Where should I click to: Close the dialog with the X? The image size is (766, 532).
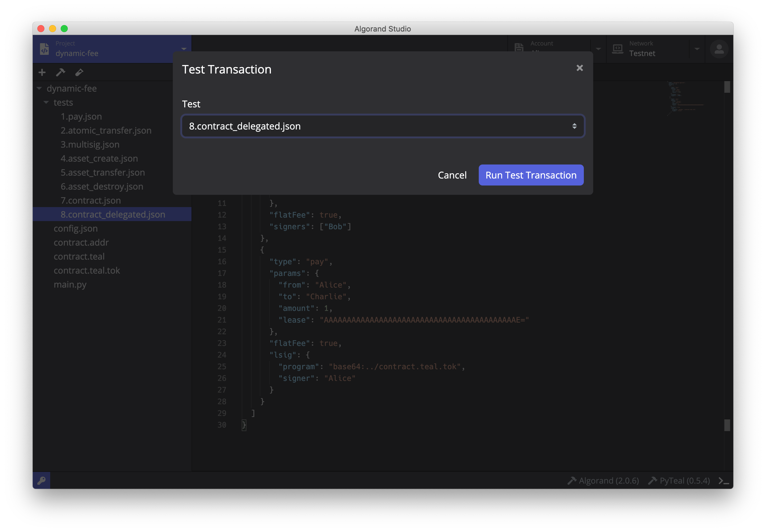[x=579, y=68]
